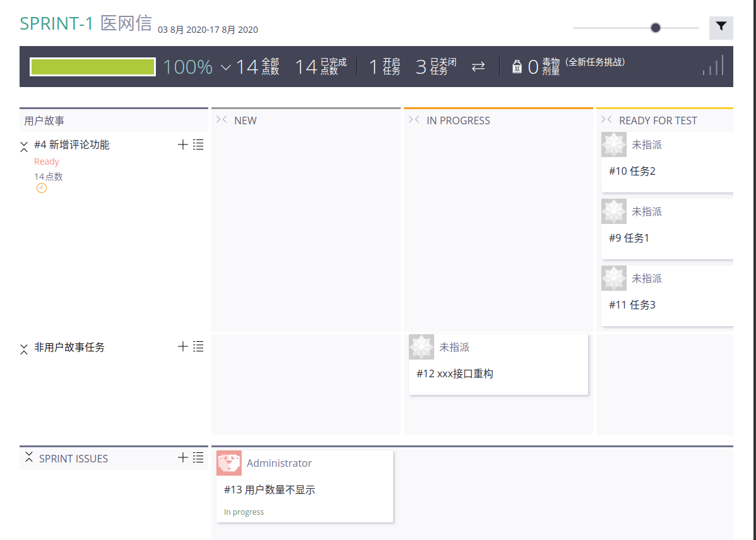Click the double-arrow moved tasks icon

click(x=478, y=66)
